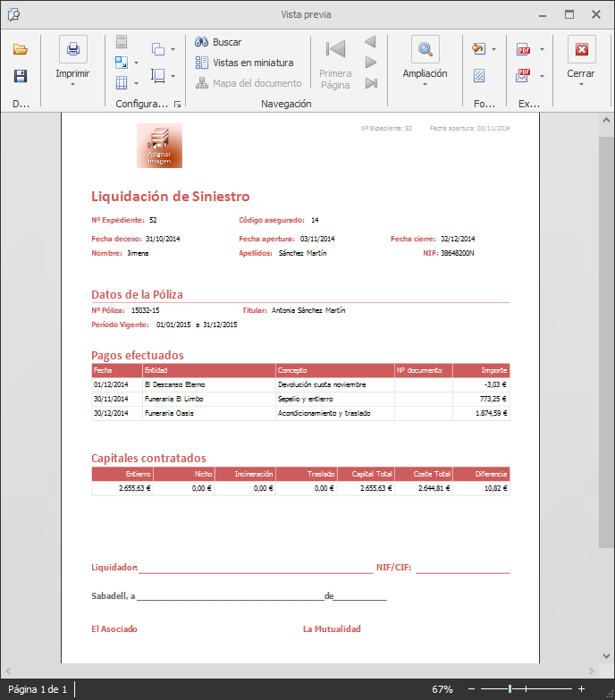The height and width of the screenshot is (700, 615).
Task: Click the page background color bucket icon
Action: click(479, 48)
